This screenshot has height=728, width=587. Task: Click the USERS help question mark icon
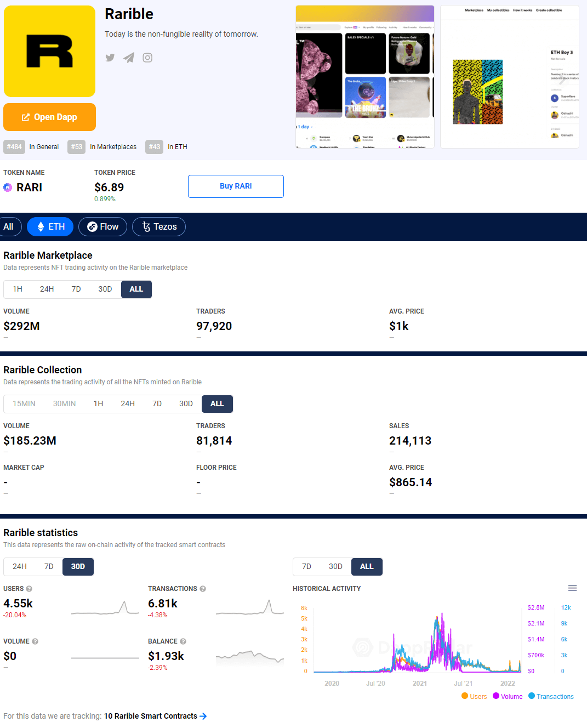29,588
